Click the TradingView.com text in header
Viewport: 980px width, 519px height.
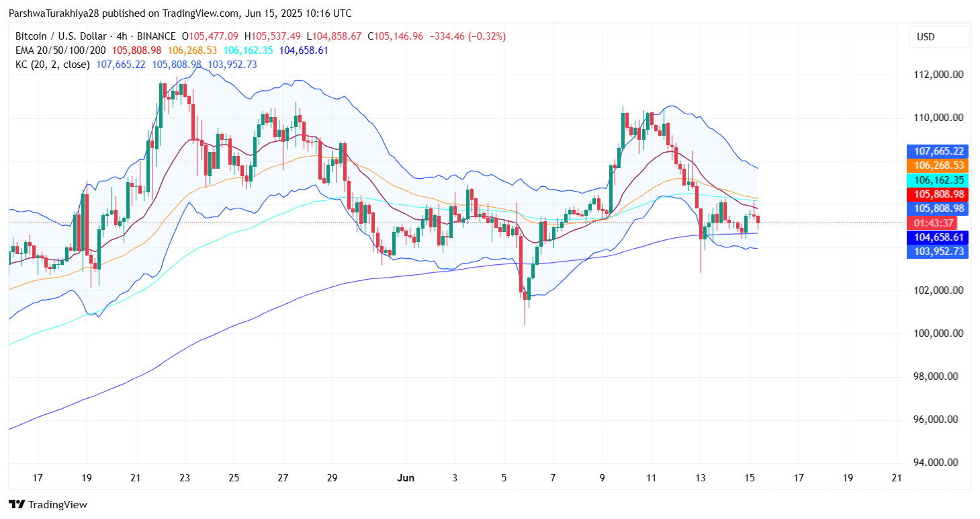point(193,13)
